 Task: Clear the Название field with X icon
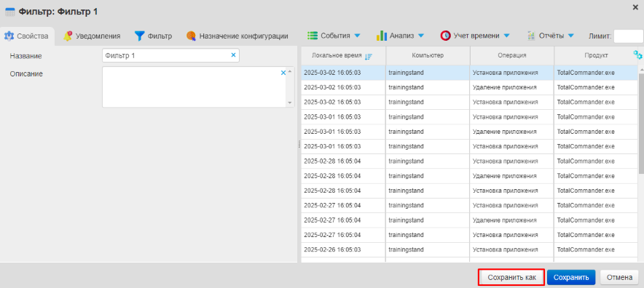(x=233, y=55)
